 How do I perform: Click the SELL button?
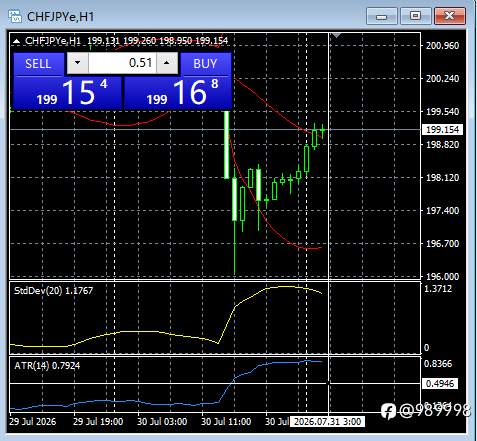point(38,64)
